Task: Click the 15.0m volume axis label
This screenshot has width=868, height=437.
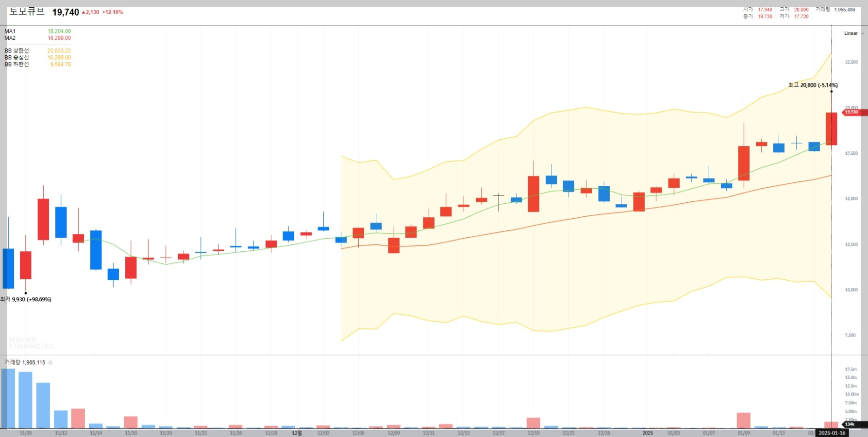Action: pyautogui.click(x=851, y=378)
